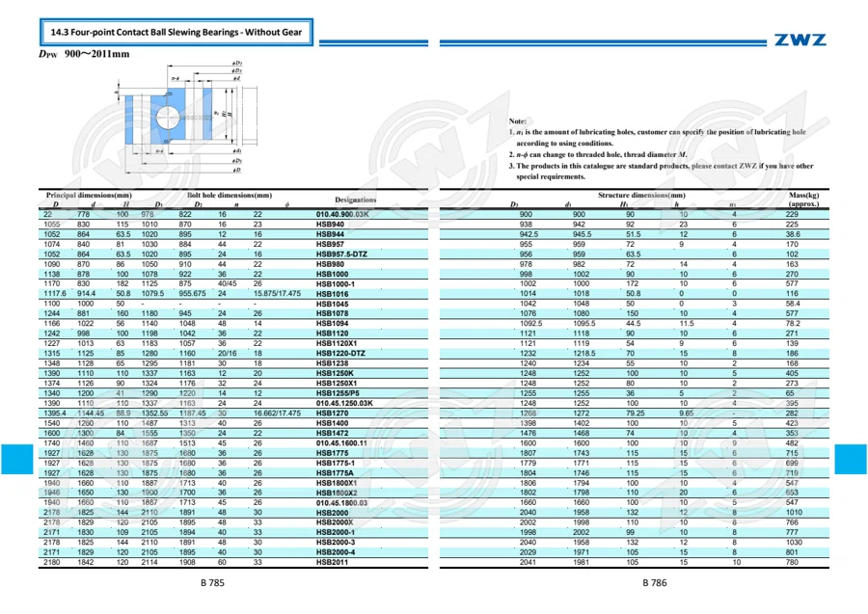The height and width of the screenshot is (614, 868).
Task: Click the structure dimension '1218.5'
Action: 584,354
